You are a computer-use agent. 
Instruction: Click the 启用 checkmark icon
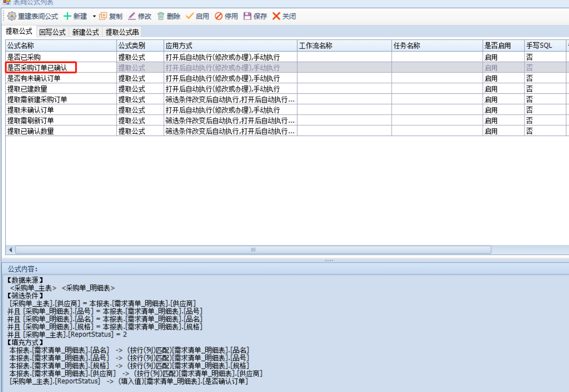pyautogui.click(x=190, y=16)
